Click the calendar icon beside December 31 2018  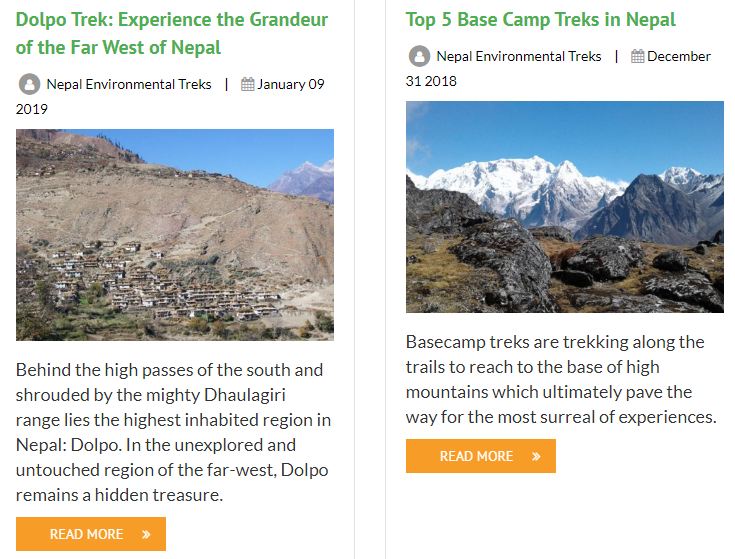coord(638,57)
